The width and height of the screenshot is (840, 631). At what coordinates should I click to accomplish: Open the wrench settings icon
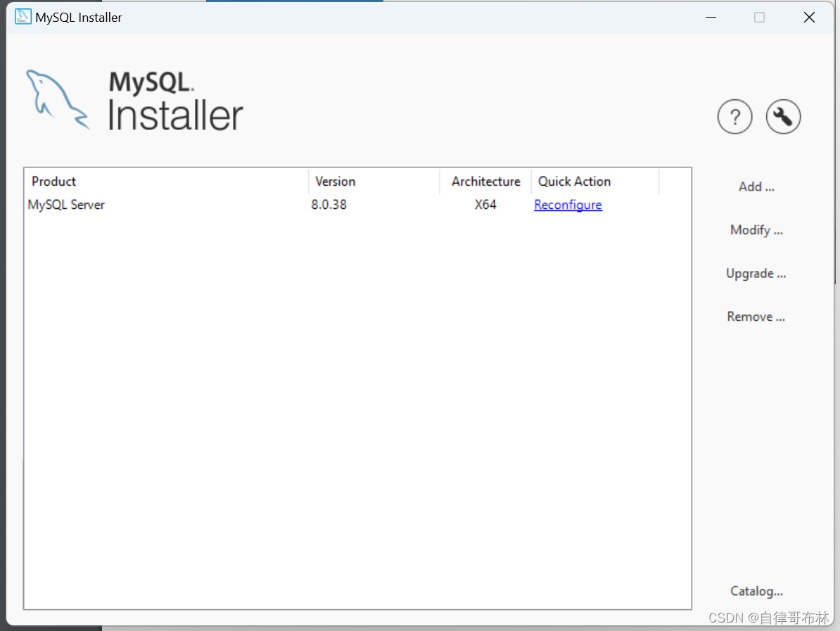[x=783, y=117]
